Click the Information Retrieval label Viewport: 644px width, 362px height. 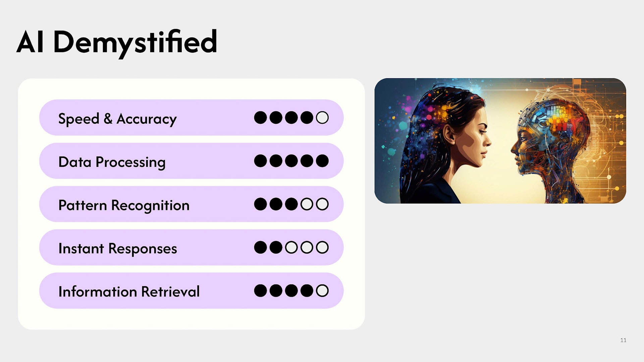[x=129, y=292]
